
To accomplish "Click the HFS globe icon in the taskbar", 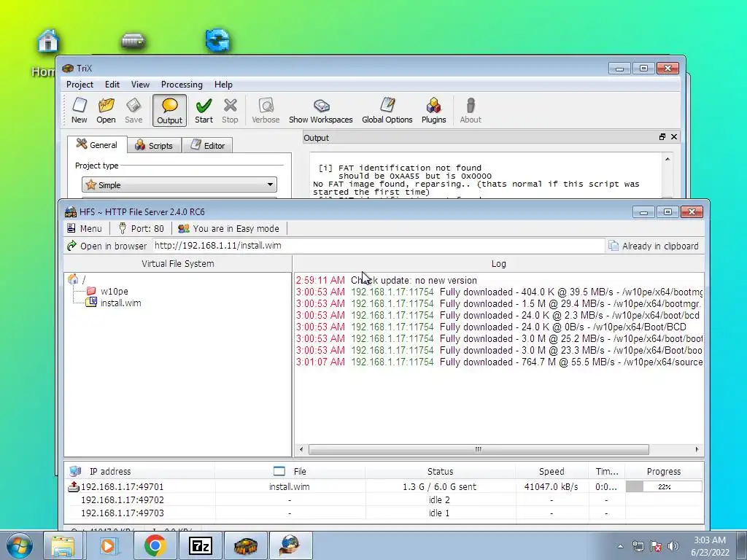I will 291,545.
